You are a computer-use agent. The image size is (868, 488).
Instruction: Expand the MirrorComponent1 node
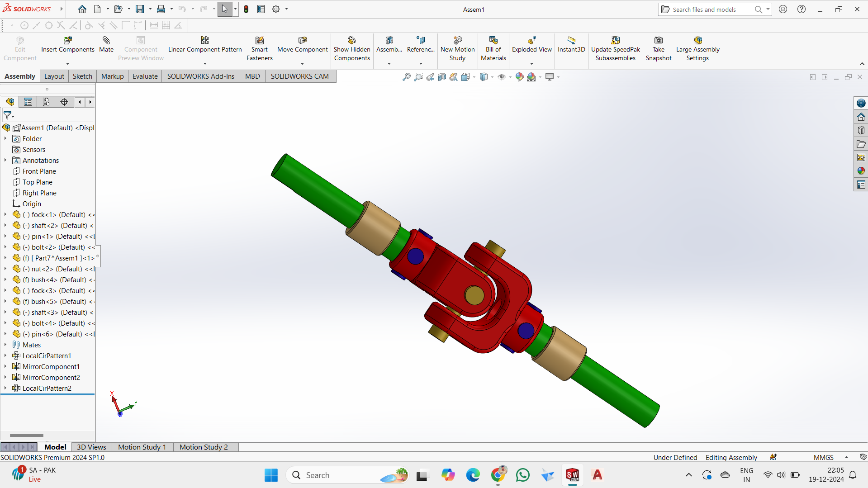(5, 366)
